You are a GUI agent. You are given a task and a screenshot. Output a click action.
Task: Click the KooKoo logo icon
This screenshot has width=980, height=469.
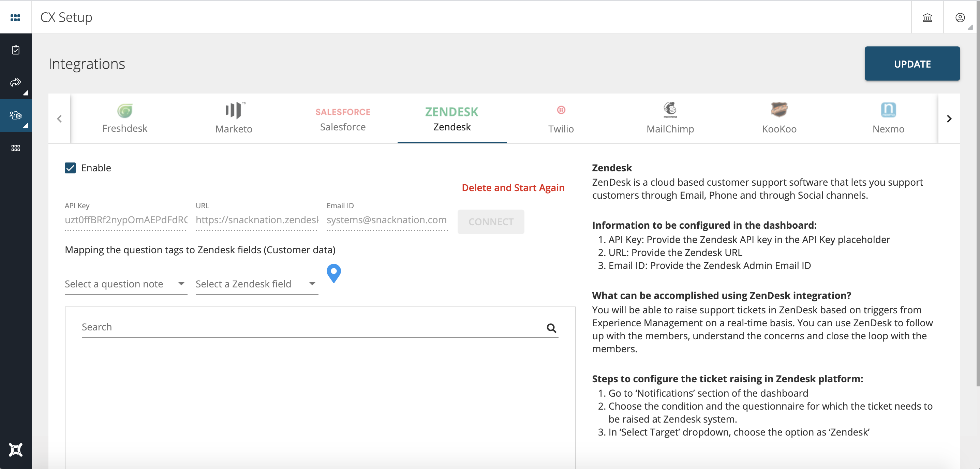click(779, 110)
